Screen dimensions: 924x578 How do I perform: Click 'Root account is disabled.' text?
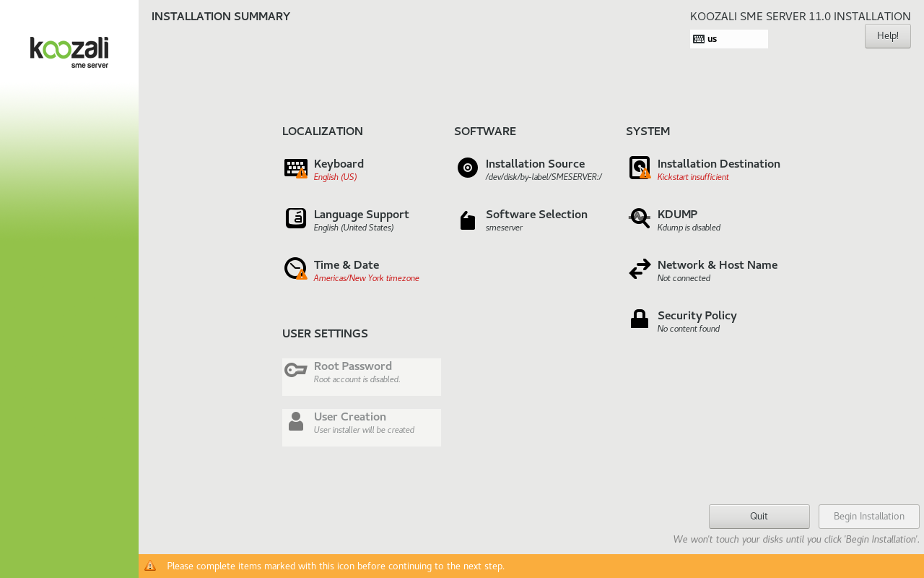point(357,379)
